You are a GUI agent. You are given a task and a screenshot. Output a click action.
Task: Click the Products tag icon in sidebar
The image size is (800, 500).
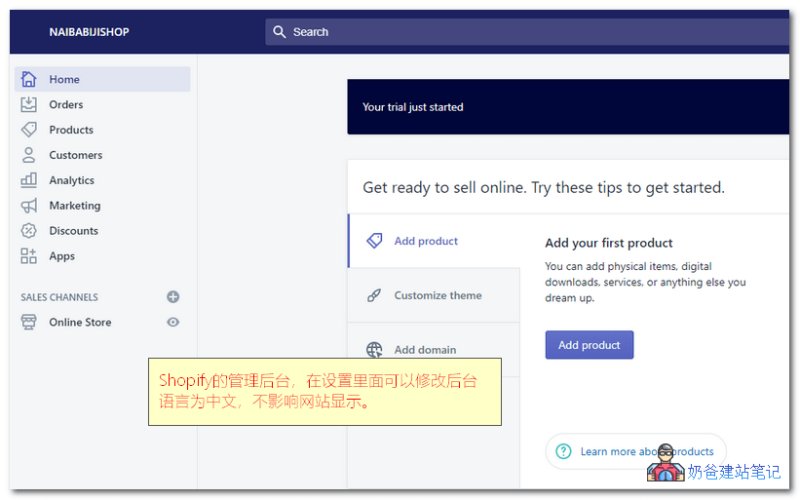[x=29, y=130]
